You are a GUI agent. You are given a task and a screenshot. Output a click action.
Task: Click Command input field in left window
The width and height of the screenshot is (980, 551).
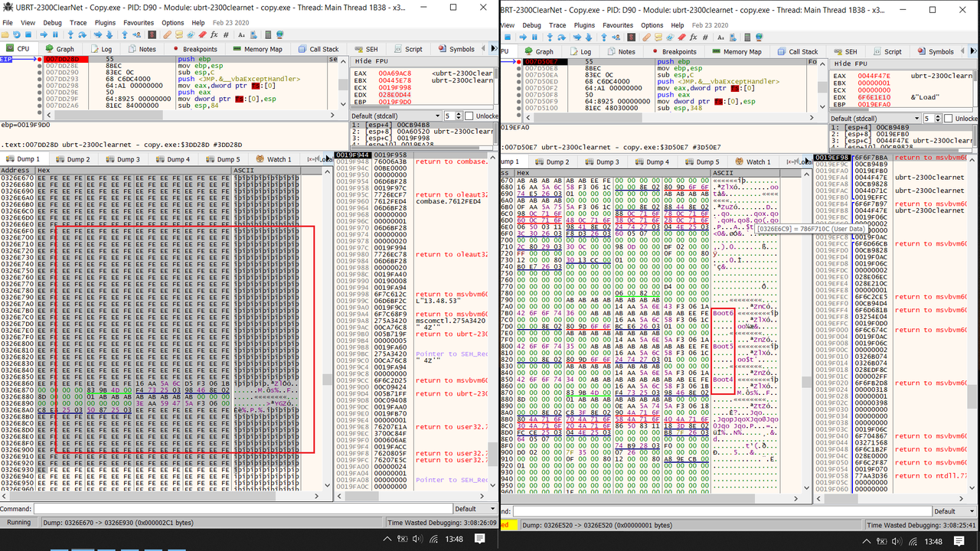(x=242, y=508)
